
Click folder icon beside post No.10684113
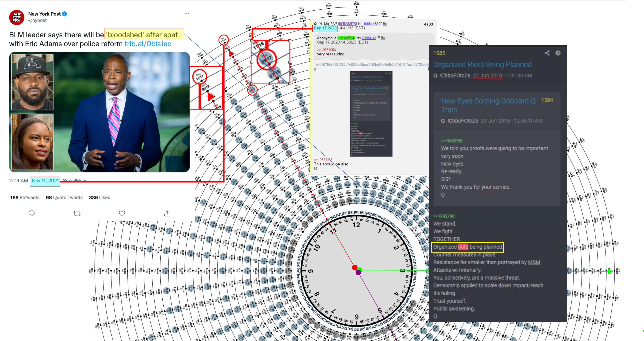383,38
